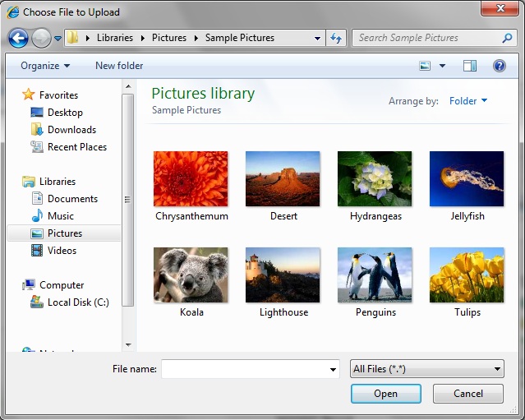Select the Lighthouse picture

(x=283, y=283)
